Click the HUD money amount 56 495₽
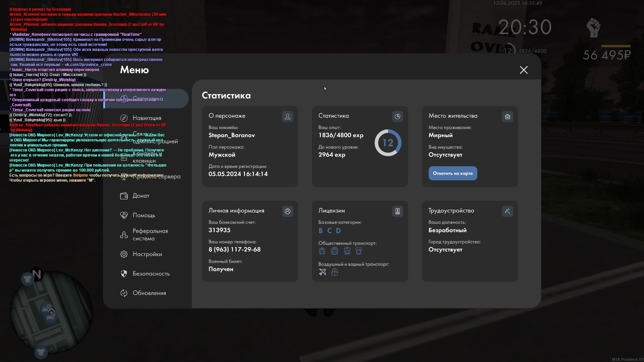 pyautogui.click(x=607, y=55)
